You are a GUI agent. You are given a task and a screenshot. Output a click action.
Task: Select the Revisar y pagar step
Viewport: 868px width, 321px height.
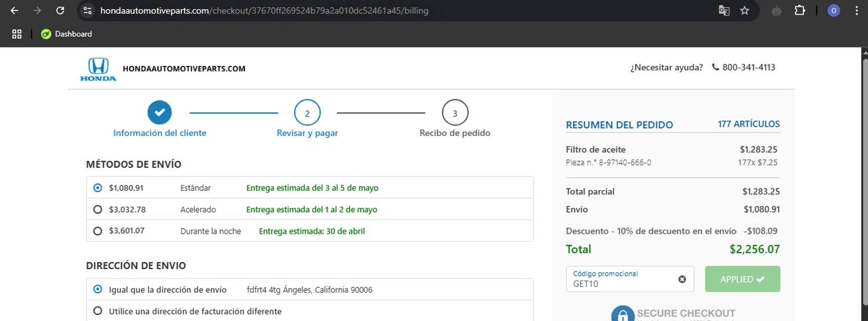[307, 133]
